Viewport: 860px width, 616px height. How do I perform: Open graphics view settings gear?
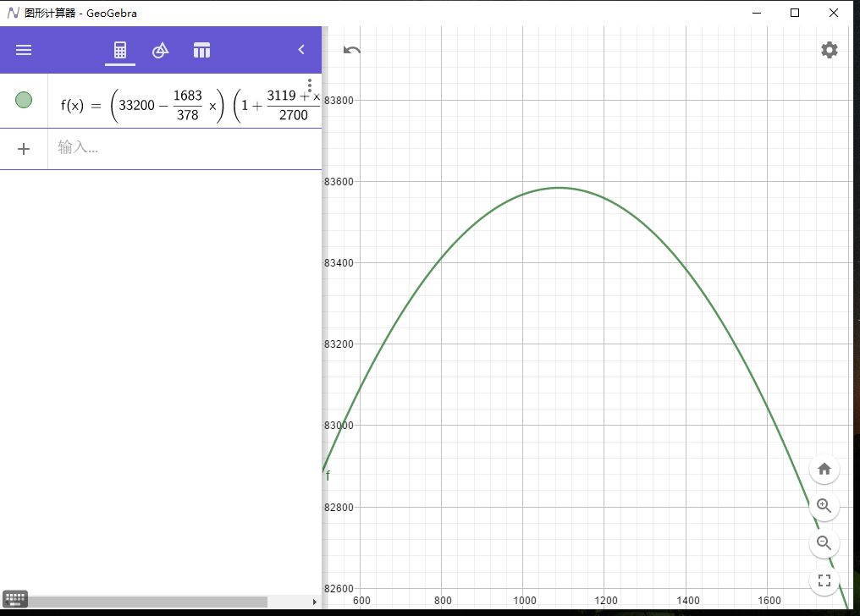(829, 50)
